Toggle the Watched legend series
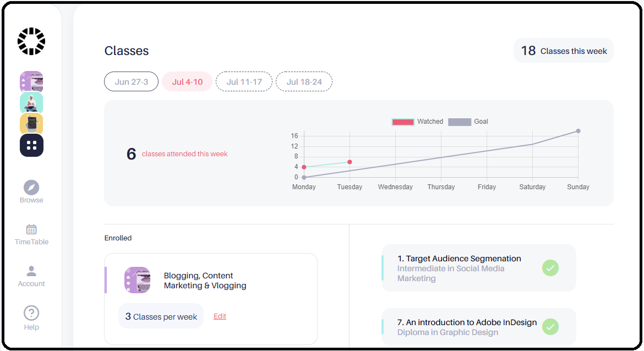This screenshot has height=351, width=644. pyautogui.click(x=417, y=122)
